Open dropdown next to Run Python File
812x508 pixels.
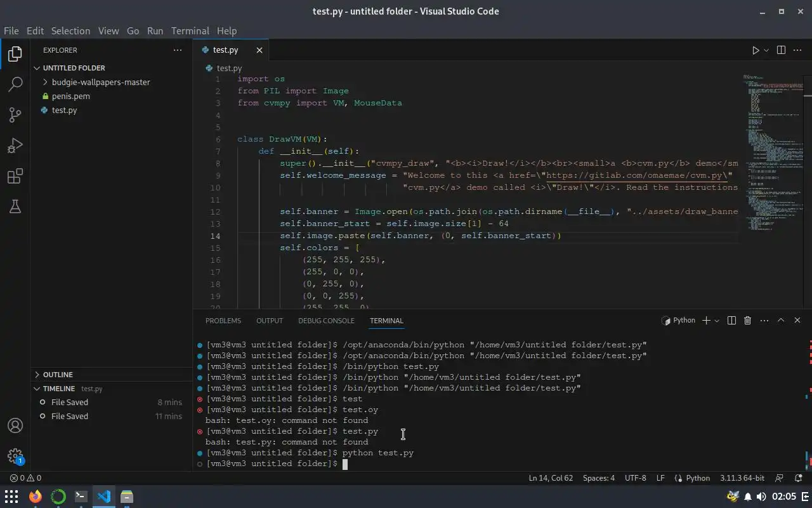766,50
